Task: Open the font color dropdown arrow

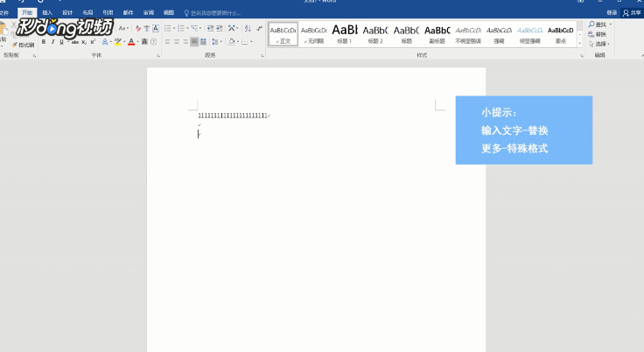Action: point(137,41)
